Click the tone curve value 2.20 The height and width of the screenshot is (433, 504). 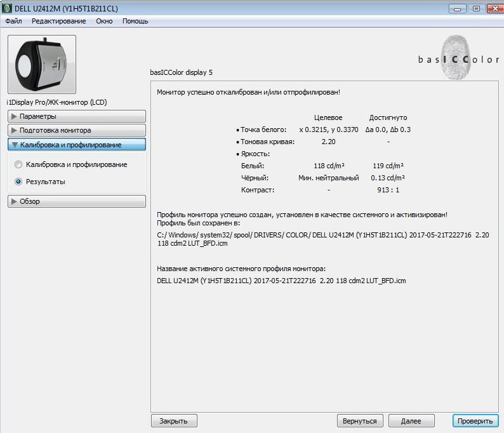[329, 142]
